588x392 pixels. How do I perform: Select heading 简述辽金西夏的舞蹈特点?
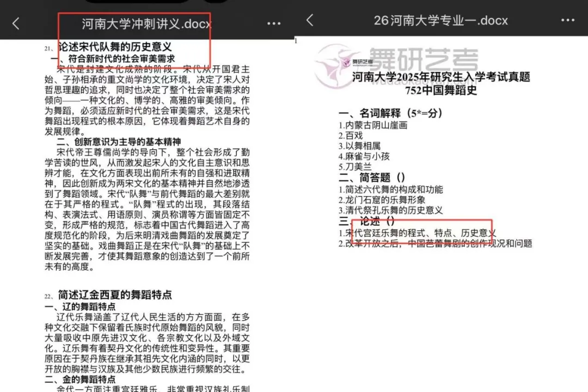tap(115, 295)
